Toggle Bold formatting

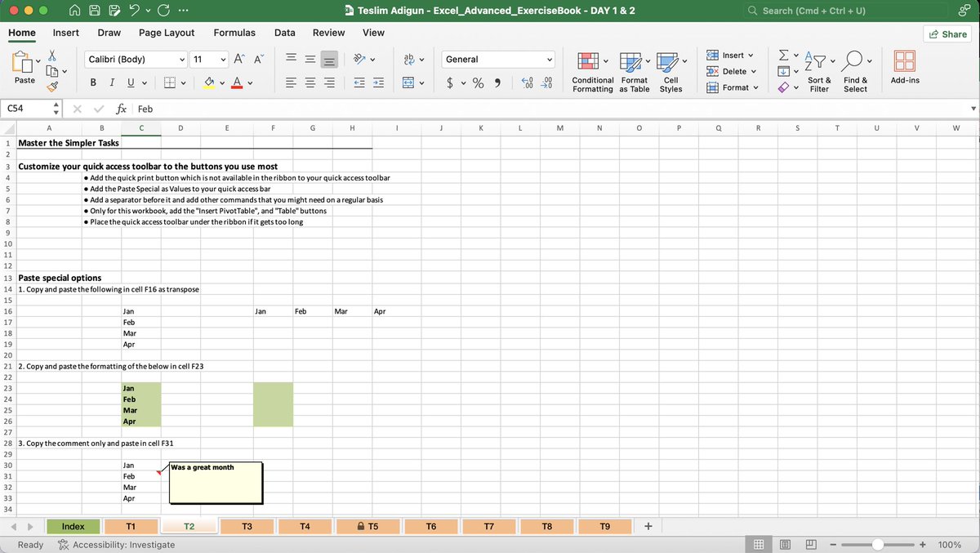(94, 83)
